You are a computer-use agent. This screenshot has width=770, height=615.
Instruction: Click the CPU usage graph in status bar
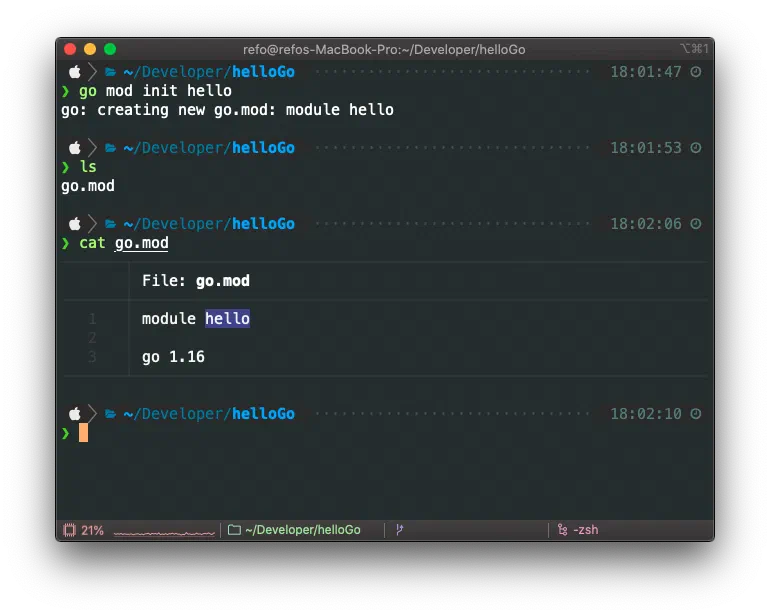point(163,532)
